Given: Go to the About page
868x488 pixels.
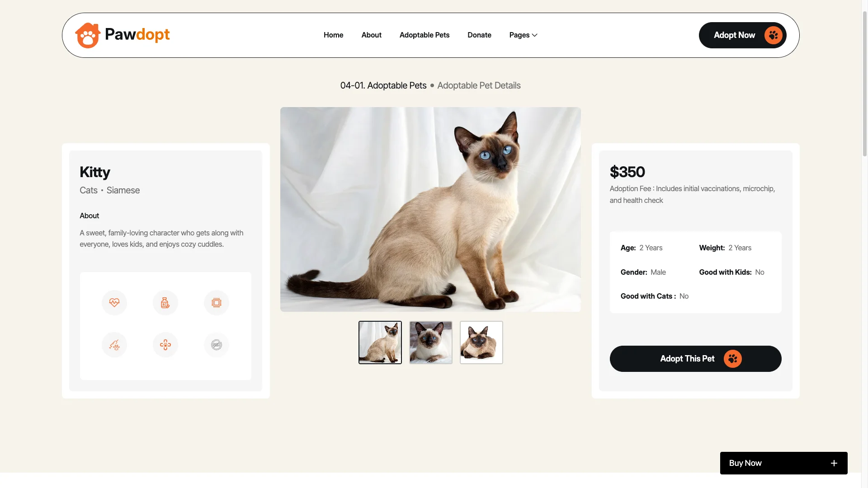Looking at the screenshot, I should click(x=372, y=35).
